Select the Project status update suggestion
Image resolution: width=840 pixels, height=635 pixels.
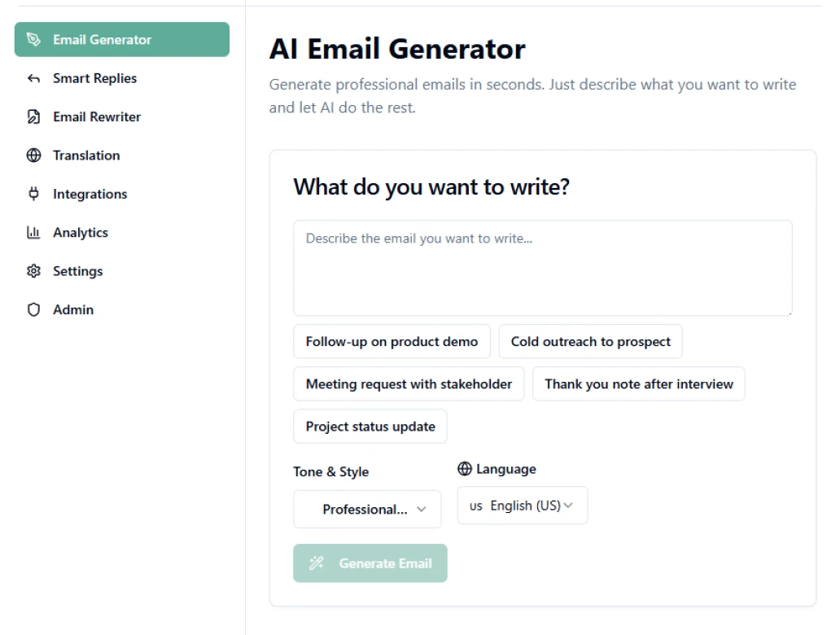tap(370, 426)
